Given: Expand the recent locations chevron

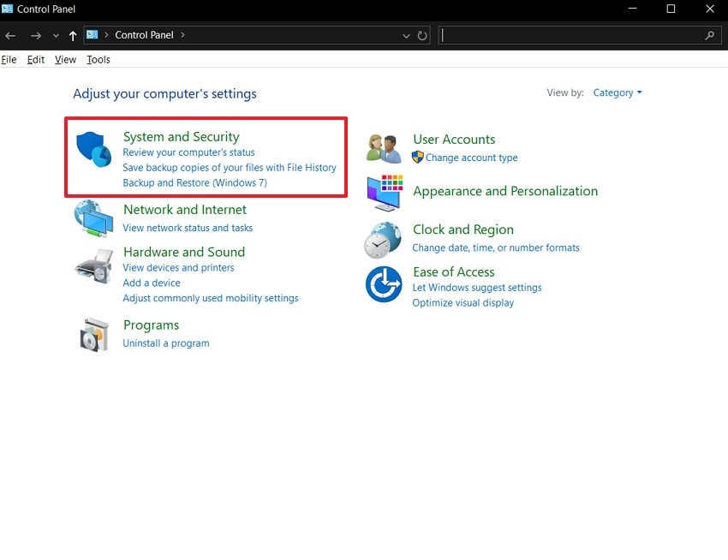Looking at the screenshot, I should 56,36.
